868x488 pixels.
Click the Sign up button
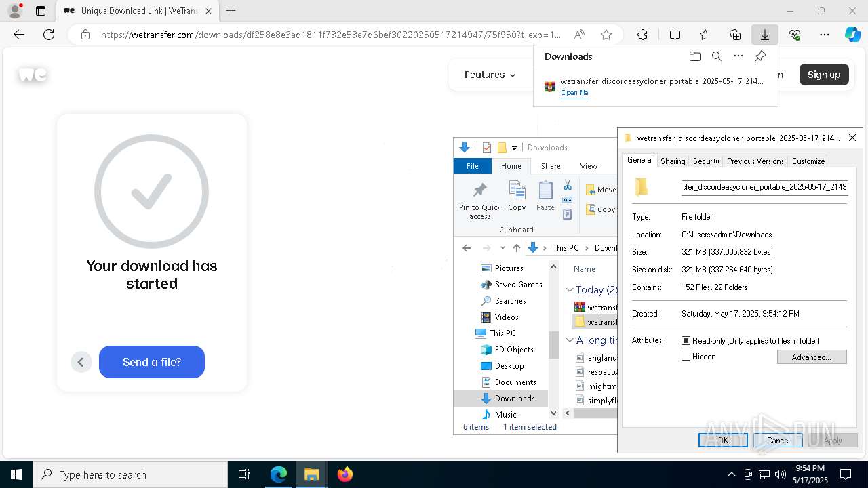[824, 75]
